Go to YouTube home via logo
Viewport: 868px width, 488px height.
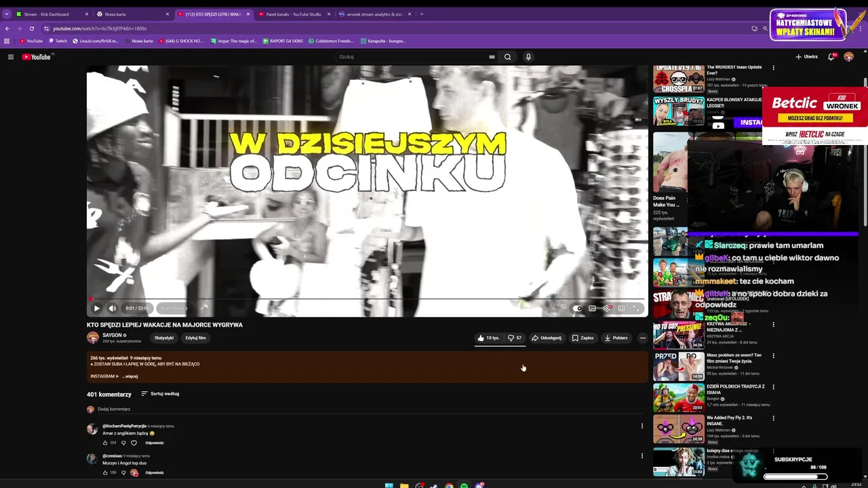click(37, 57)
